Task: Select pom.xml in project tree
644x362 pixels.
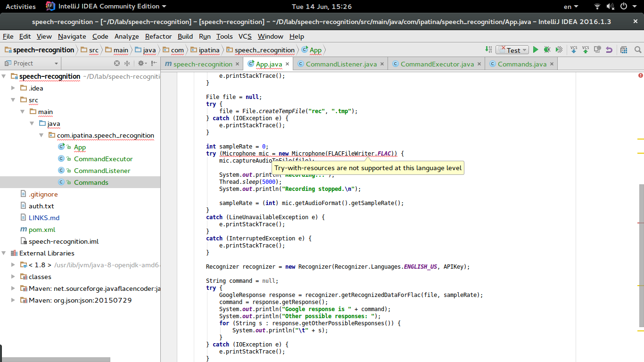Action: (42, 230)
